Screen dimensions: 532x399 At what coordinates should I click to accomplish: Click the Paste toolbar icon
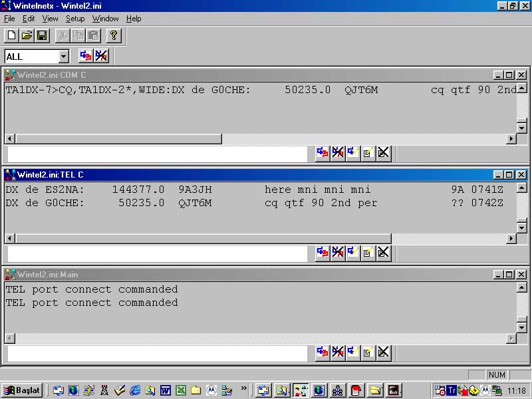coord(93,35)
